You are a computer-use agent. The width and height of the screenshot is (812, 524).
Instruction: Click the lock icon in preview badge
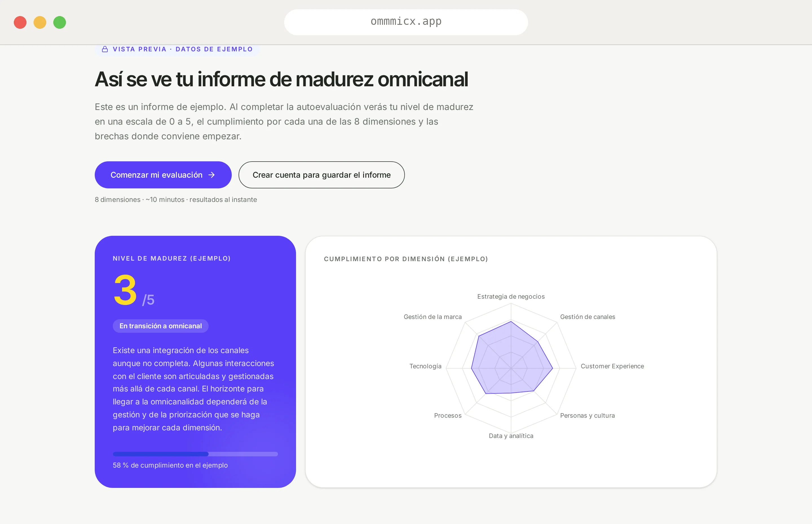pyautogui.click(x=105, y=49)
